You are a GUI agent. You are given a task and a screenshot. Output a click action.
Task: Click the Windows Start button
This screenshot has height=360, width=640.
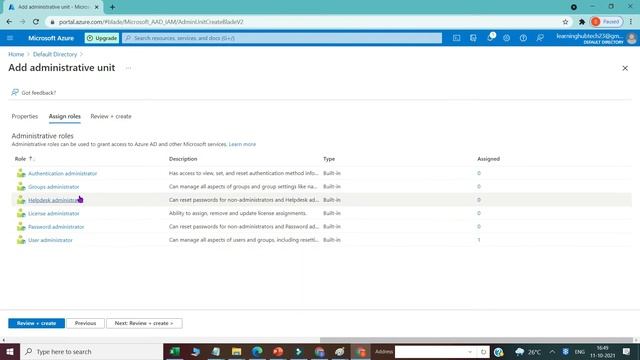[10, 351]
